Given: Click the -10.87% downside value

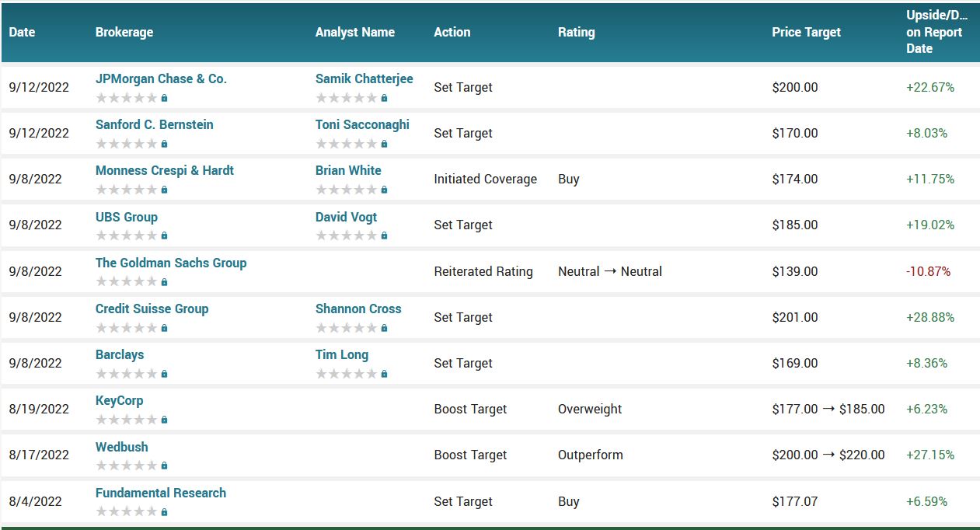Looking at the screenshot, I should coord(928,271).
